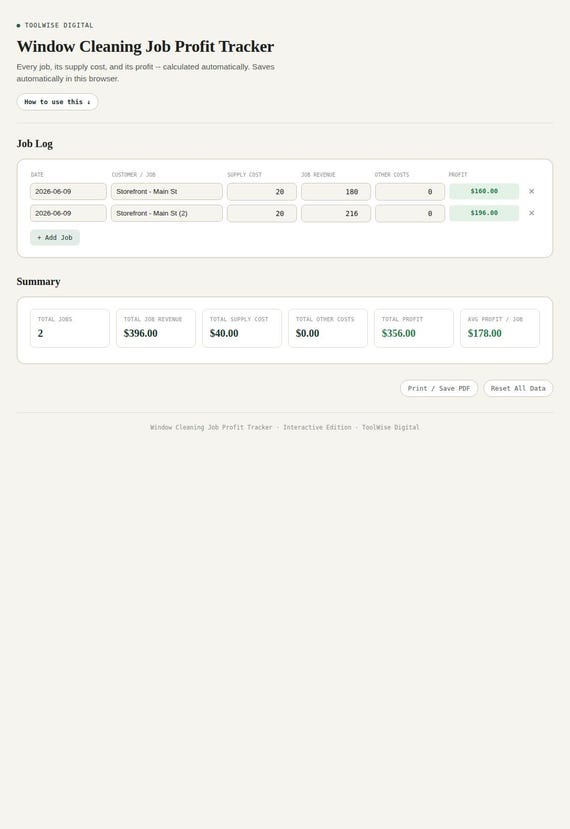Open the How to use this guide

(57, 102)
